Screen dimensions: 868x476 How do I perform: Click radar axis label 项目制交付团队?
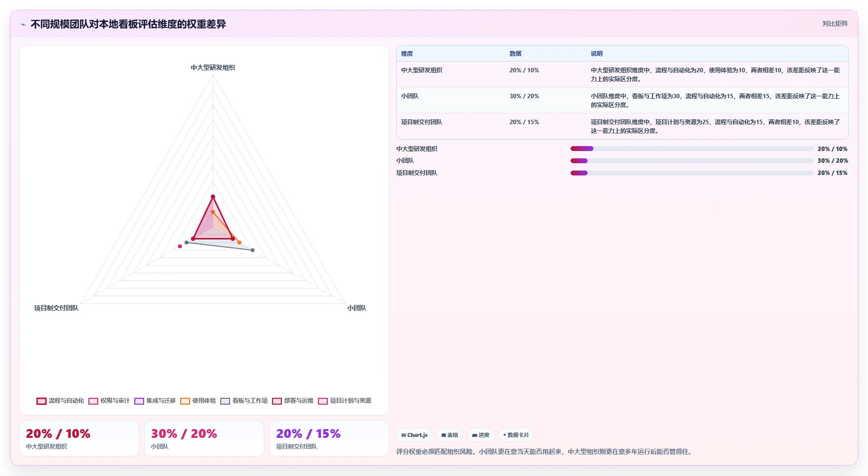click(56, 308)
